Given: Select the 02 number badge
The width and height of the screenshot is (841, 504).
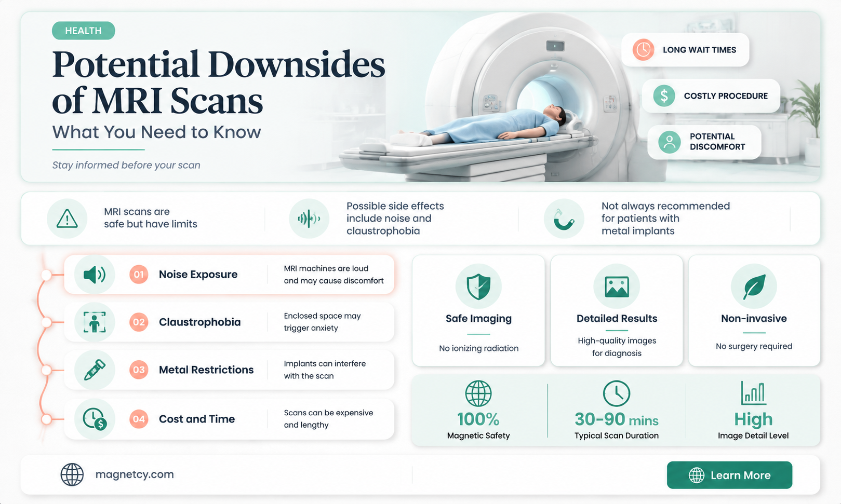Looking at the screenshot, I should pyautogui.click(x=139, y=322).
